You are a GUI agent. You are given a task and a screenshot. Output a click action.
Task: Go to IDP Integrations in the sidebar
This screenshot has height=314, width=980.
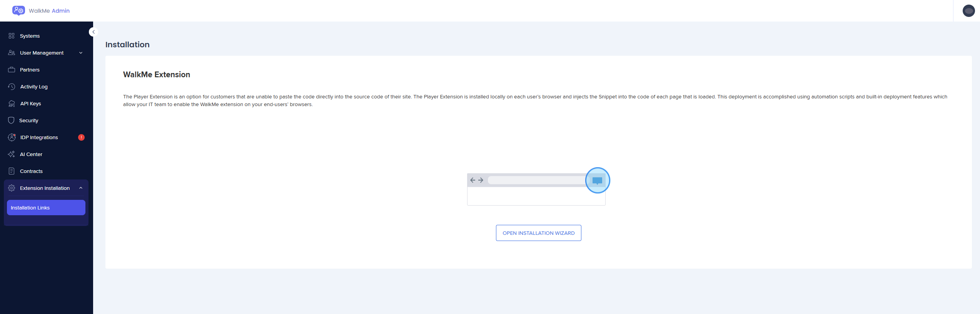coord(39,137)
